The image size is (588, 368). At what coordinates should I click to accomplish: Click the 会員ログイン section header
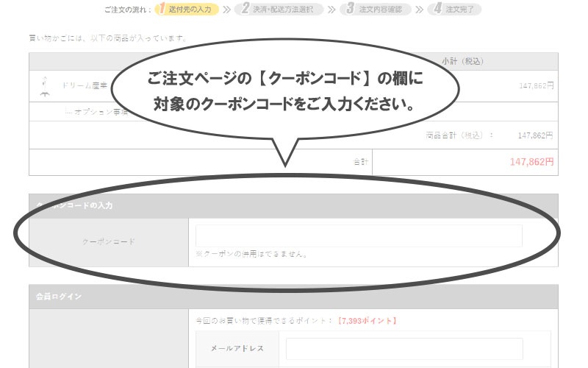click(59, 296)
